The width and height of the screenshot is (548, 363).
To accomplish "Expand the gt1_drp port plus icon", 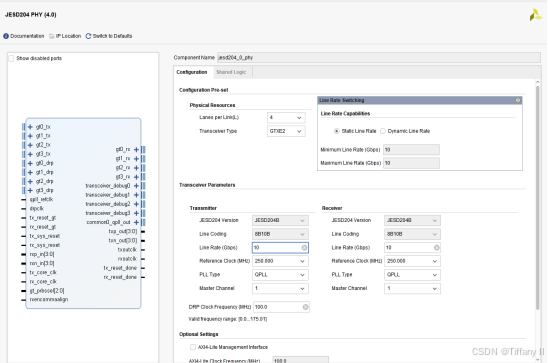I will coord(30,172).
